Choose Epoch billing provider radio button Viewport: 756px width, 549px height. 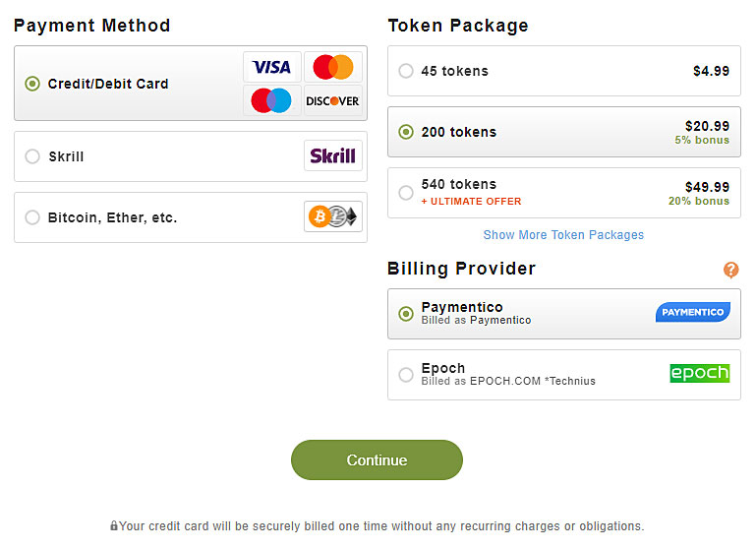[406, 375]
